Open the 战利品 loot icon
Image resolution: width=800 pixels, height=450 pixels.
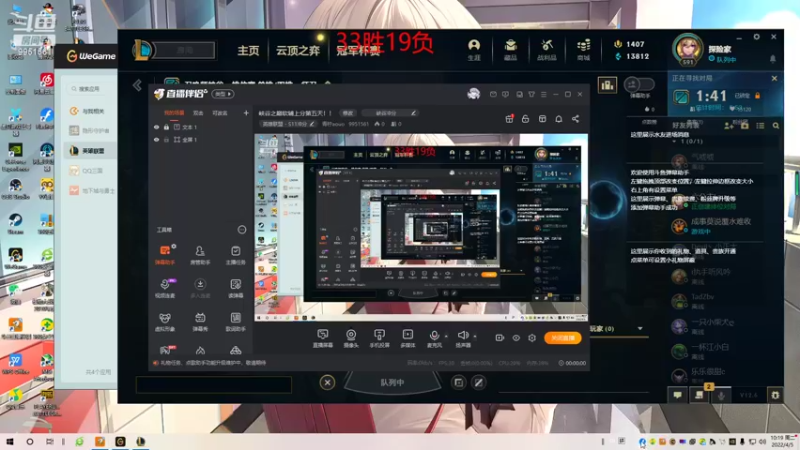[546, 50]
